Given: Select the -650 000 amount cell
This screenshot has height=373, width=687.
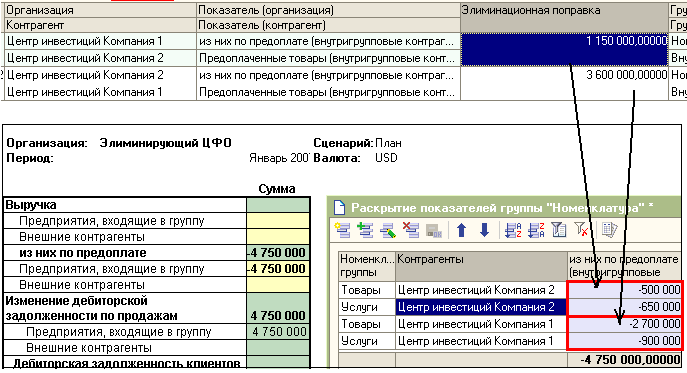Looking at the screenshot, I should [624, 307].
